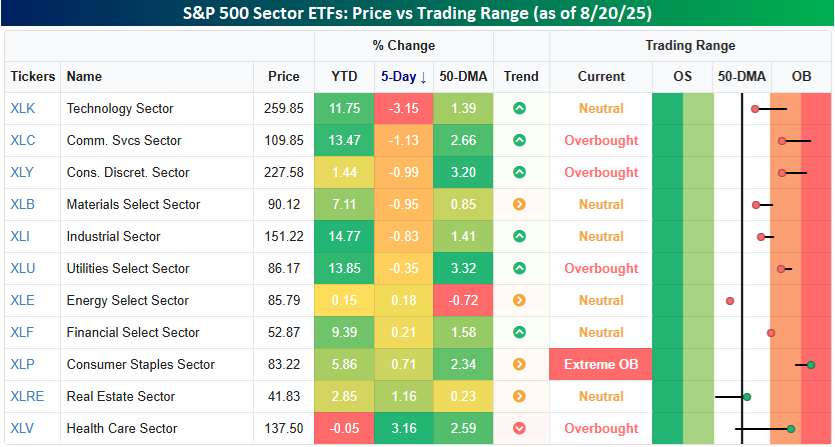Screen dimensions: 835x447
Task: Click the XLK 5-Day value -3.15
Action: point(404,108)
